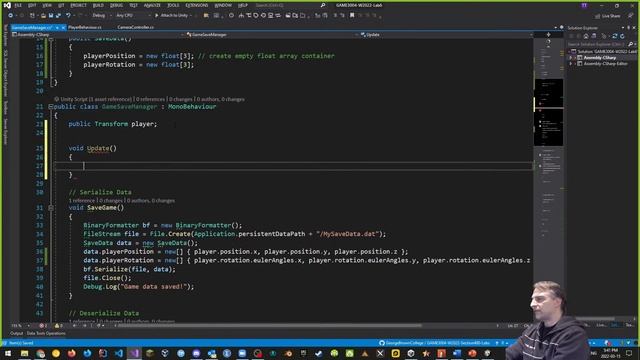Click the MonoBehaviour base class text

[192, 107]
